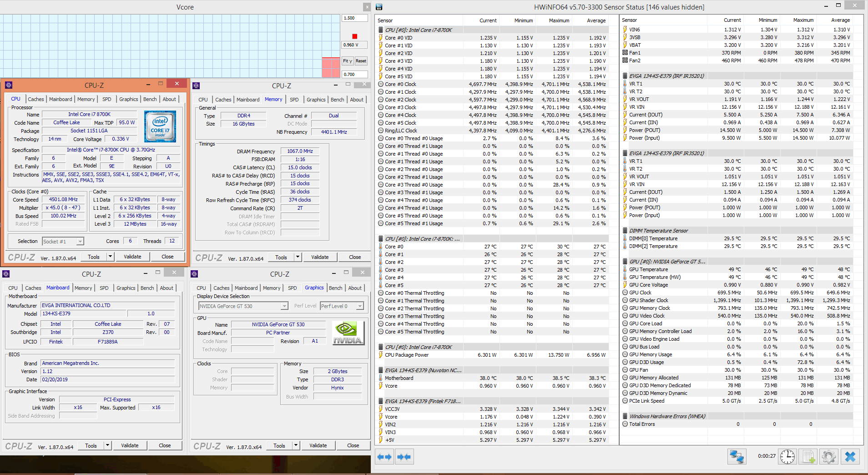Close sensors with the blue X icon
This screenshot has width=868, height=475.
850,456
